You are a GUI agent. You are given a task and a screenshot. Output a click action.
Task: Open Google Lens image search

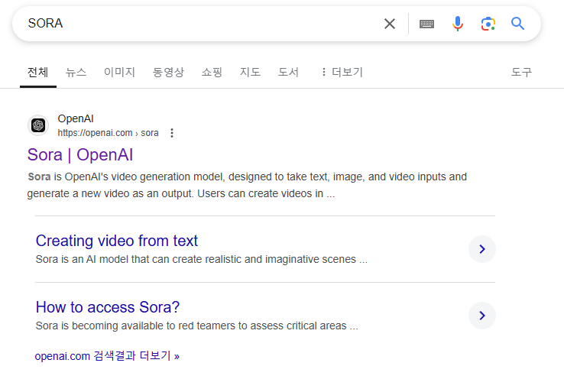[488, 24]
